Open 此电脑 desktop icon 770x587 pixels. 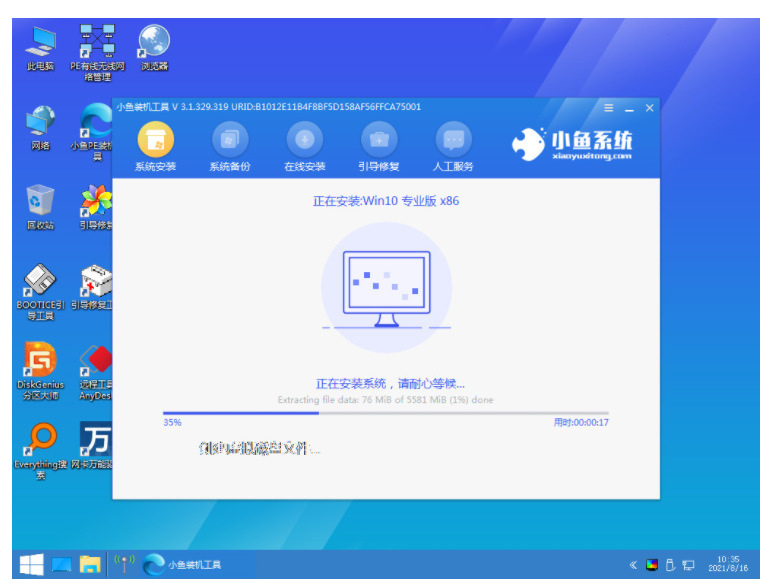(x=40, y=48)
